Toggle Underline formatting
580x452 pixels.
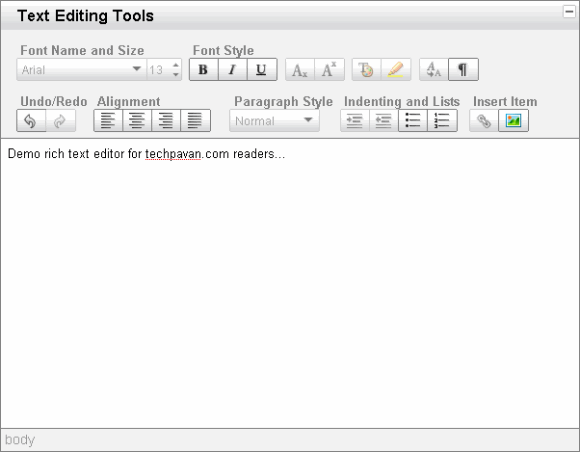(x=262, y=70)
